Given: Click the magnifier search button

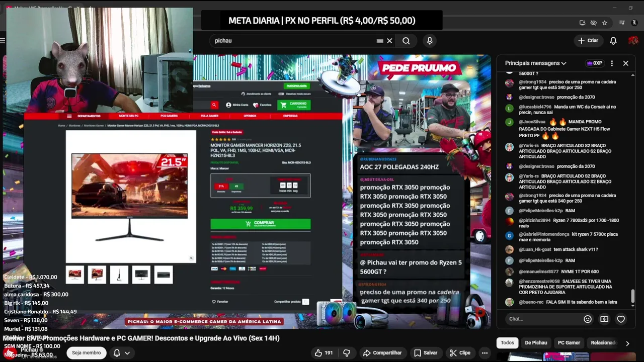Looking at the screenshot, I should click(x=406, y=41).
